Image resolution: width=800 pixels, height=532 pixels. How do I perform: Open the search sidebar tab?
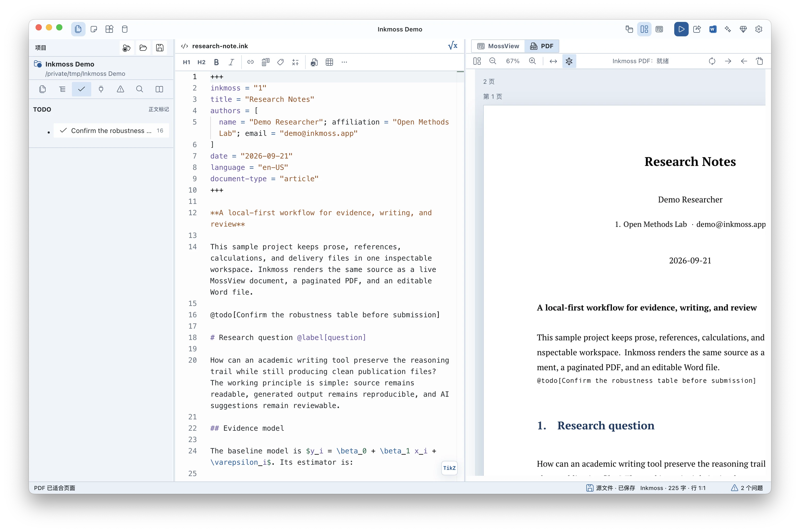click(x=139, y=89)
